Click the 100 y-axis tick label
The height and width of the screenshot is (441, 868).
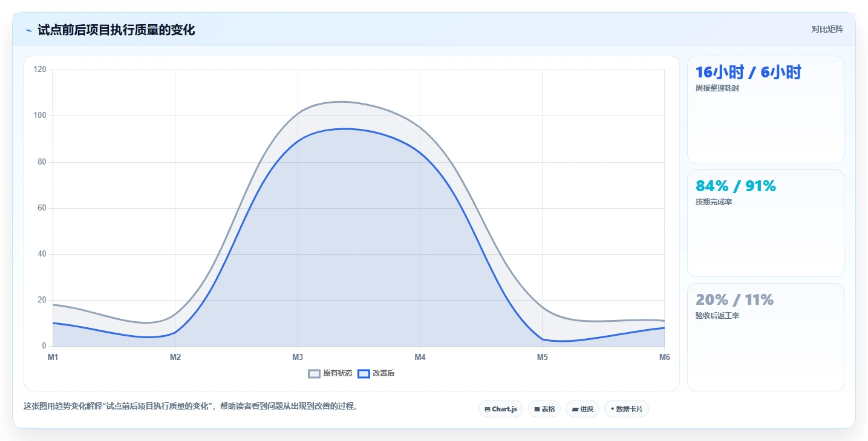[40, 116]
